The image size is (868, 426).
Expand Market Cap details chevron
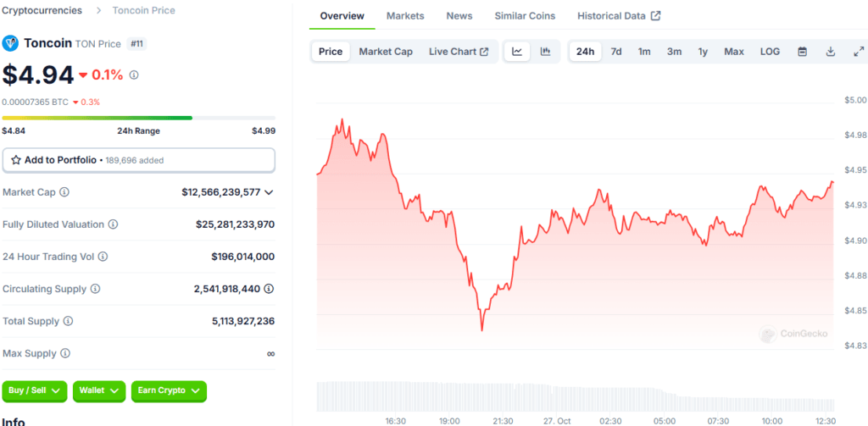(269, 192)
